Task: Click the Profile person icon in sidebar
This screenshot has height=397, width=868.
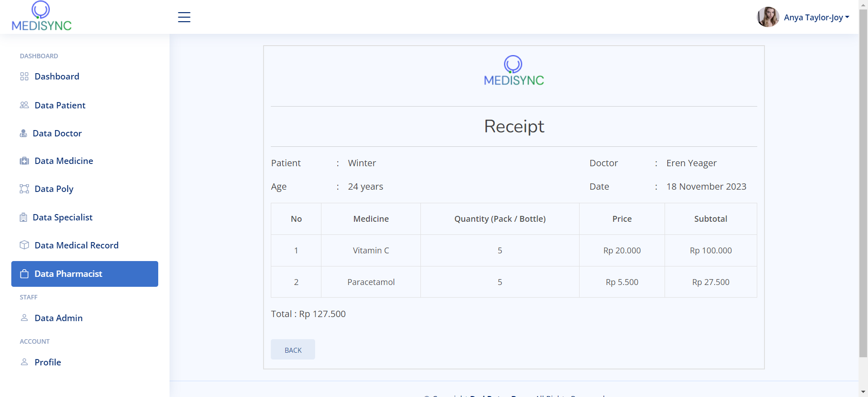Action: [24, 362]
